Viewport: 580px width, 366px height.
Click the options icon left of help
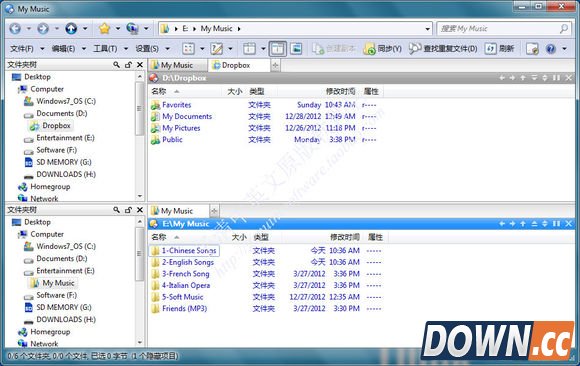[x=532, y=48]
